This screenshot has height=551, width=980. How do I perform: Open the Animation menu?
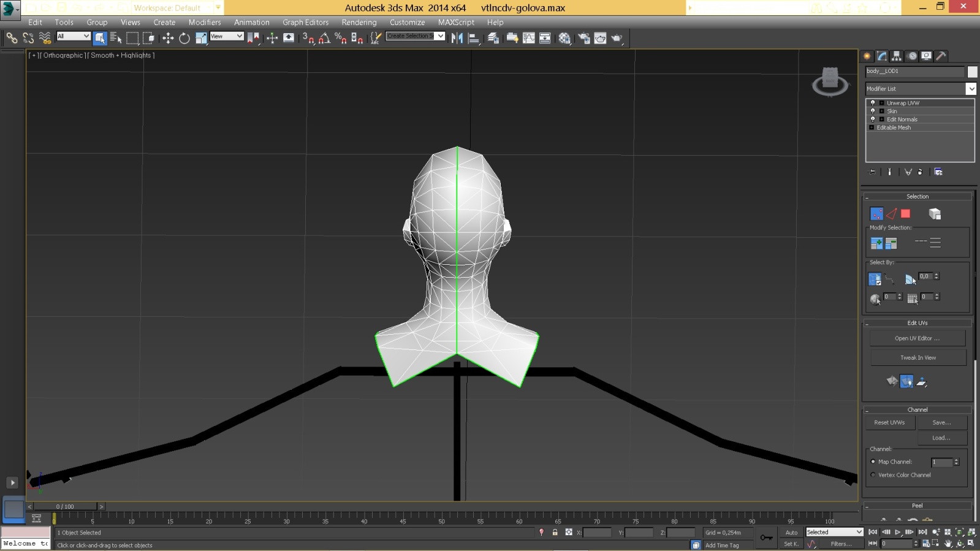(252, 22)
